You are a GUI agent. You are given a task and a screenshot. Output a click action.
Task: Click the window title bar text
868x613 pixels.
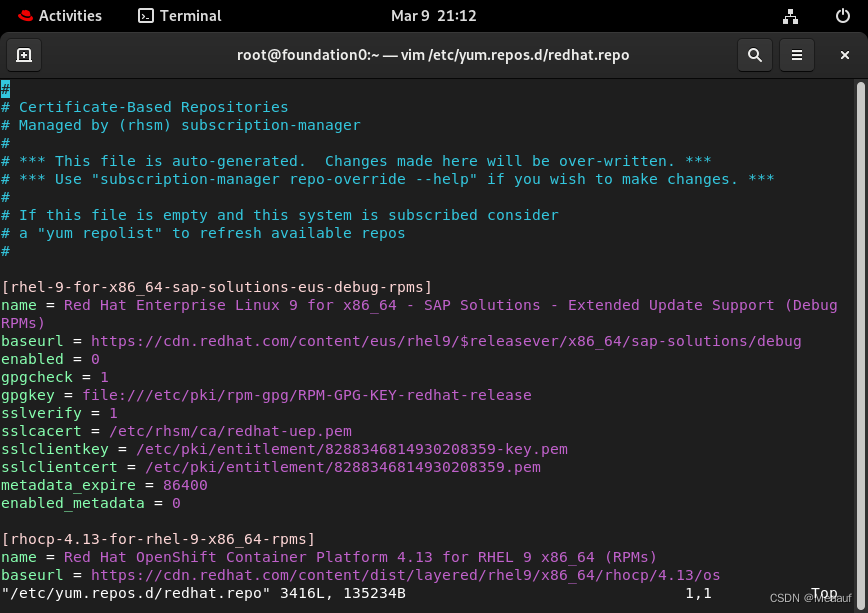point(433,55)
